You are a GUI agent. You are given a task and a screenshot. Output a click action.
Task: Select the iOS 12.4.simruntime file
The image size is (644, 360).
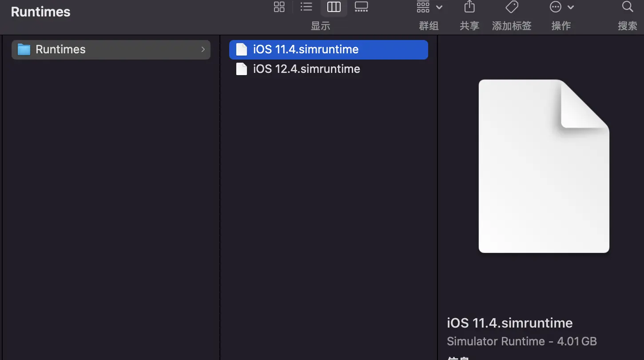click(306, 69)
